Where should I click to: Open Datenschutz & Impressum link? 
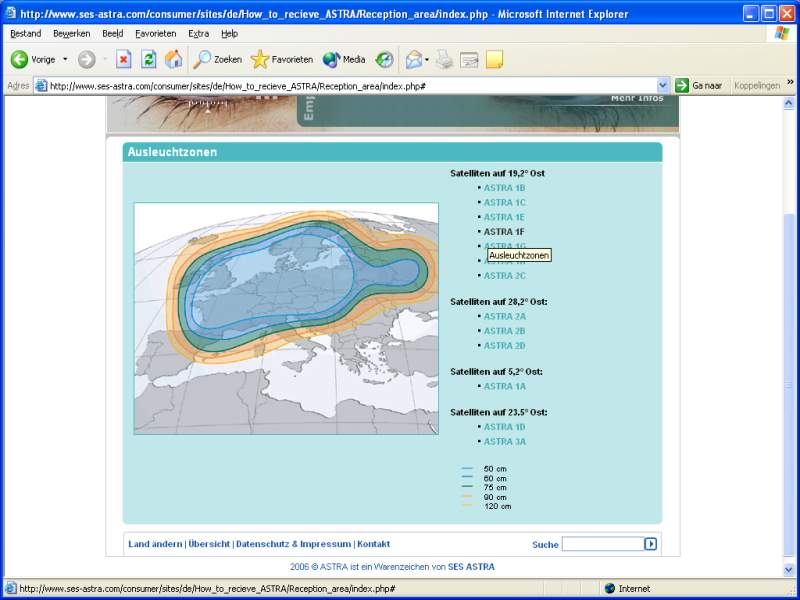pos(293,544)
